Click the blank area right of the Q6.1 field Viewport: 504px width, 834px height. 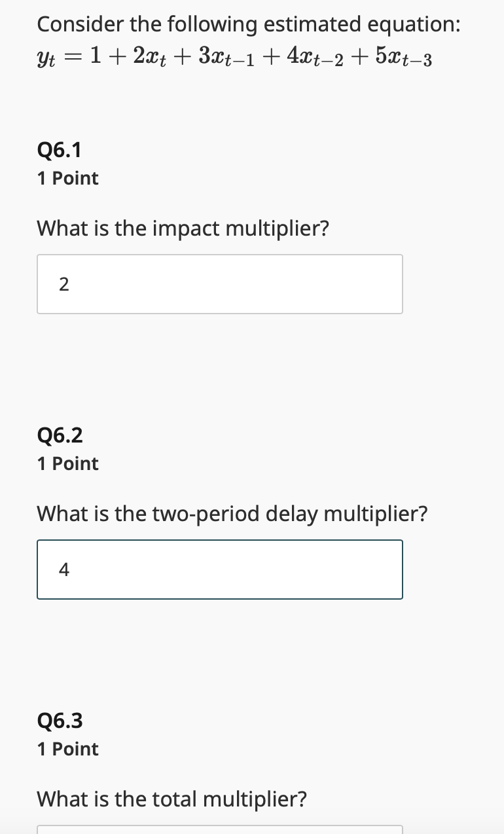tap(452, 283)
